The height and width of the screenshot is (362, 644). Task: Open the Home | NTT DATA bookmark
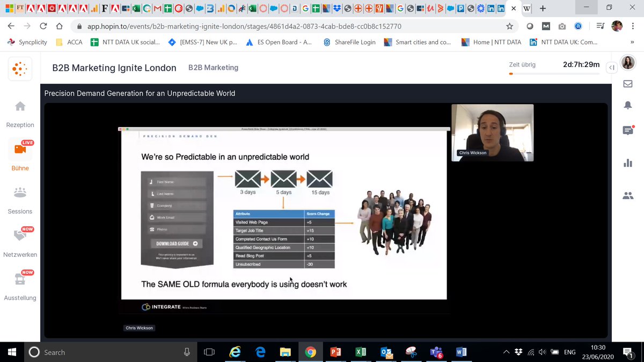492,42
